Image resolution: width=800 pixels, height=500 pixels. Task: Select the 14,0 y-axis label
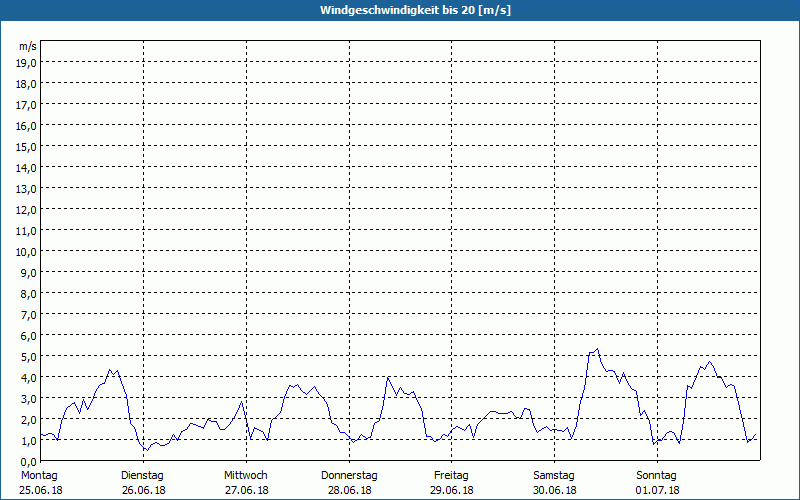click(x=26, y=168)
